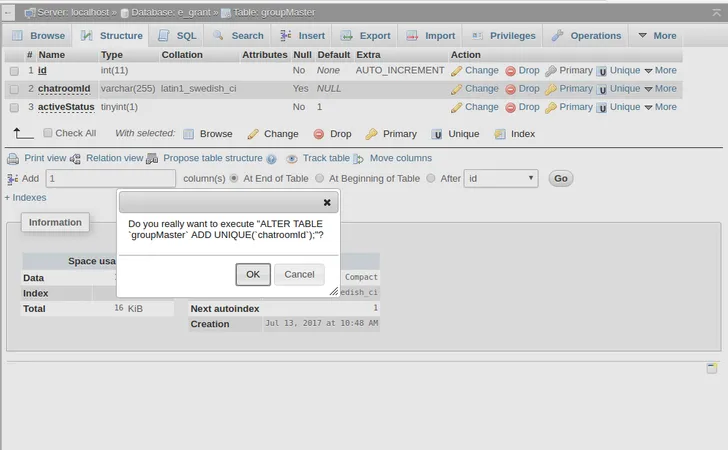Cancel the ALTER TABLE confirmation dialog
This screenshot has width=728, height=450.
pos(299,275)
